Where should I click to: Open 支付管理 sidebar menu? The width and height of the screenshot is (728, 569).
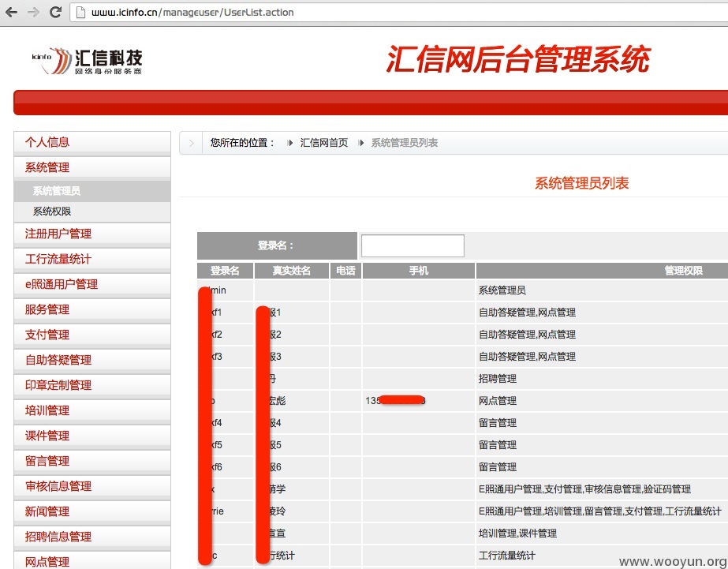[92, 335]
